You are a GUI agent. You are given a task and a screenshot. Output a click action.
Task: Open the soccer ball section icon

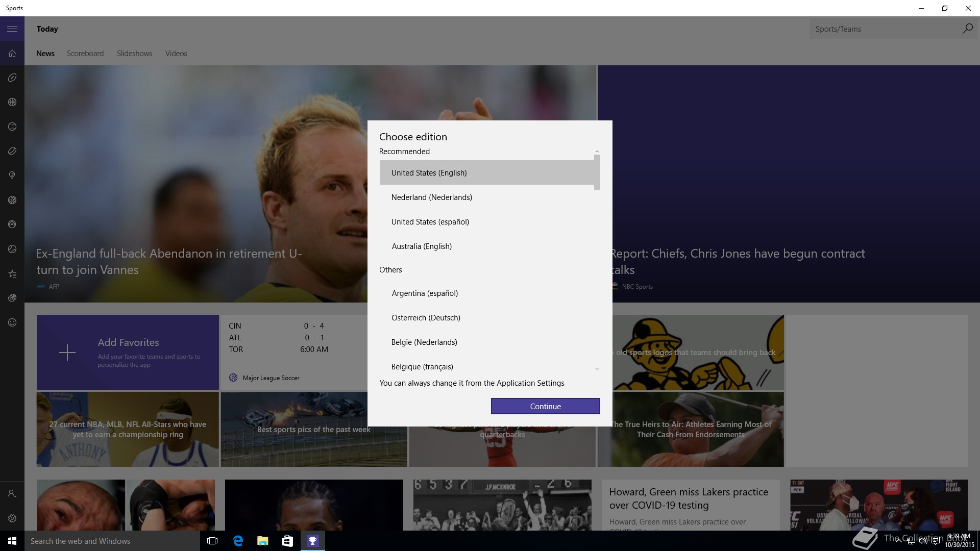[12, 200]
